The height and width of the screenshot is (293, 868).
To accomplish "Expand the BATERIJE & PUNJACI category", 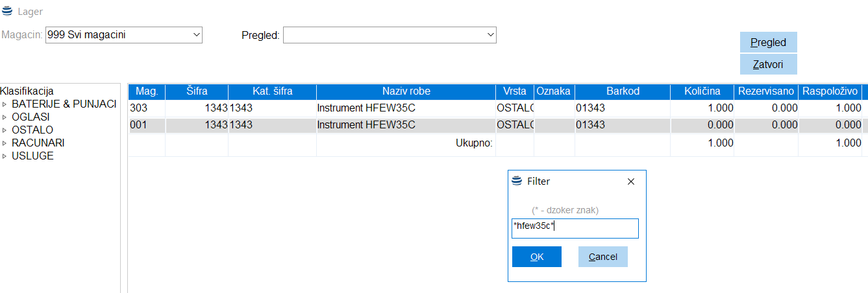I will coord(5,104).
